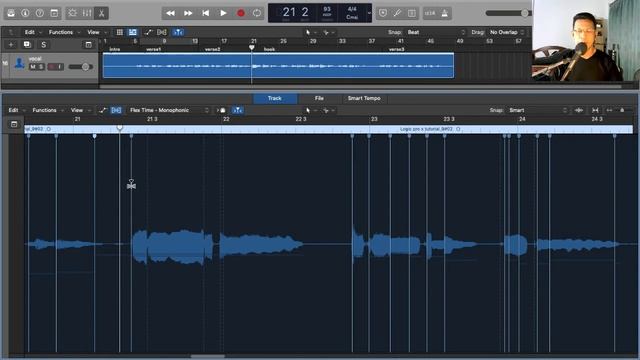Click the hook arrangement marker
Screen dimensions: 640x360
(269, 49)
